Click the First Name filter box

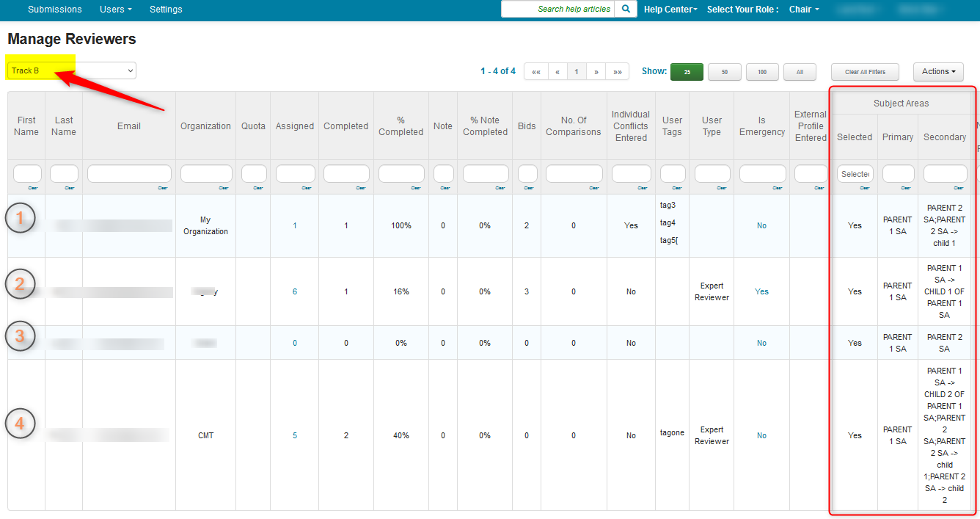pyautogui.click(x=27, y=174)
